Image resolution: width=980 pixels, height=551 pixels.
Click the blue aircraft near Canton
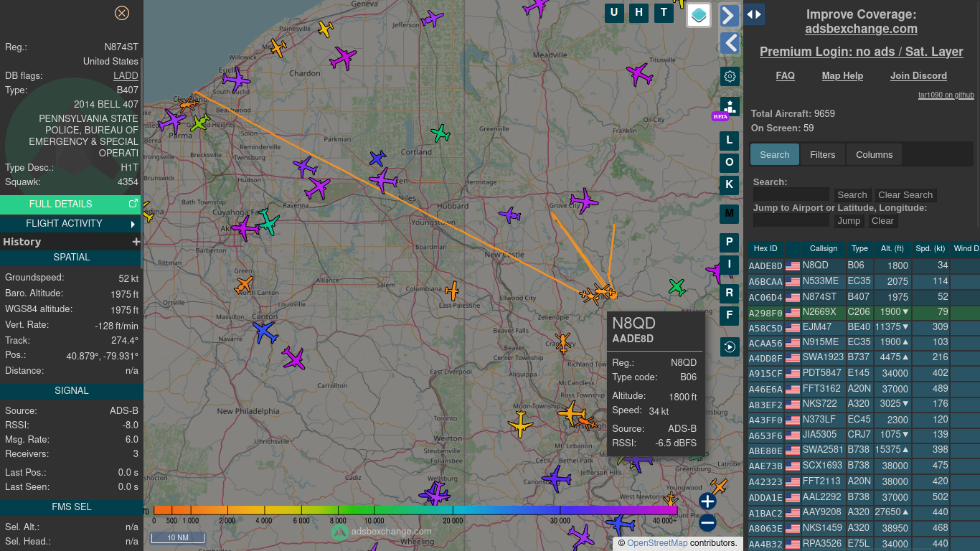265,332
